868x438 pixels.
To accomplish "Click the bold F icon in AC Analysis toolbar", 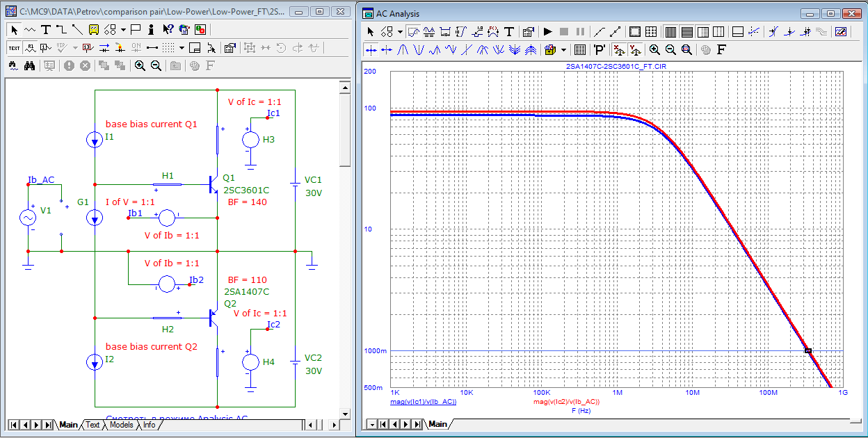I will (721, 50).
